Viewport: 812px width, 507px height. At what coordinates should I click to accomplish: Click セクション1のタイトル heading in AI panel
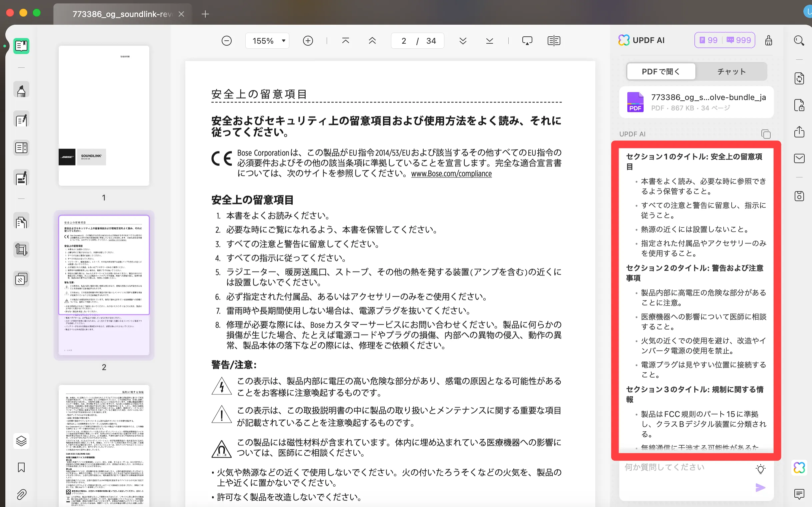pyautogui.click(x=694, y=162)
